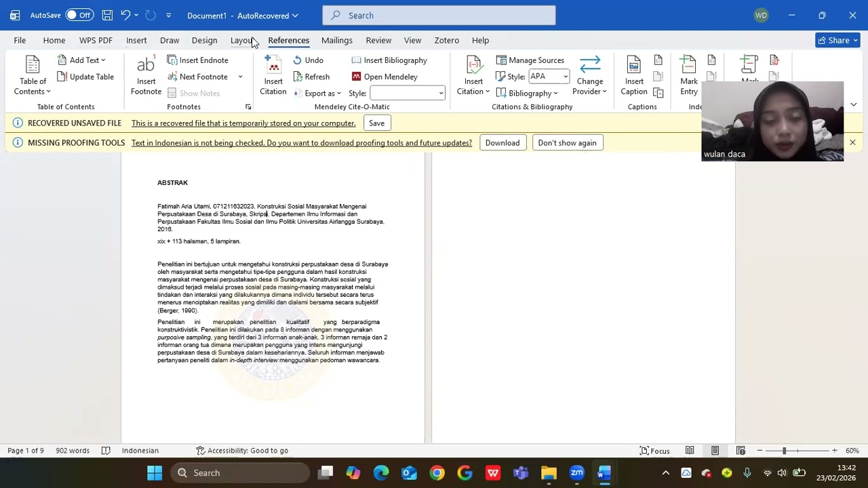Open the Next Footnote dropdown arrow
The width and height of the screenshot is (868, 488).
point(240,77)
